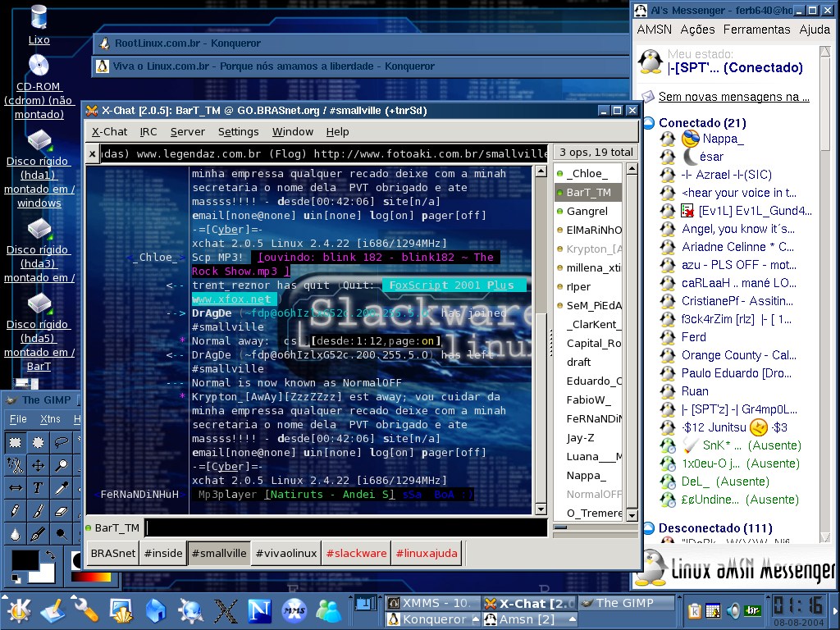Swap foreground and background colors arrow
This screenshot has width=840, height=630.
(x=50, y=555)
